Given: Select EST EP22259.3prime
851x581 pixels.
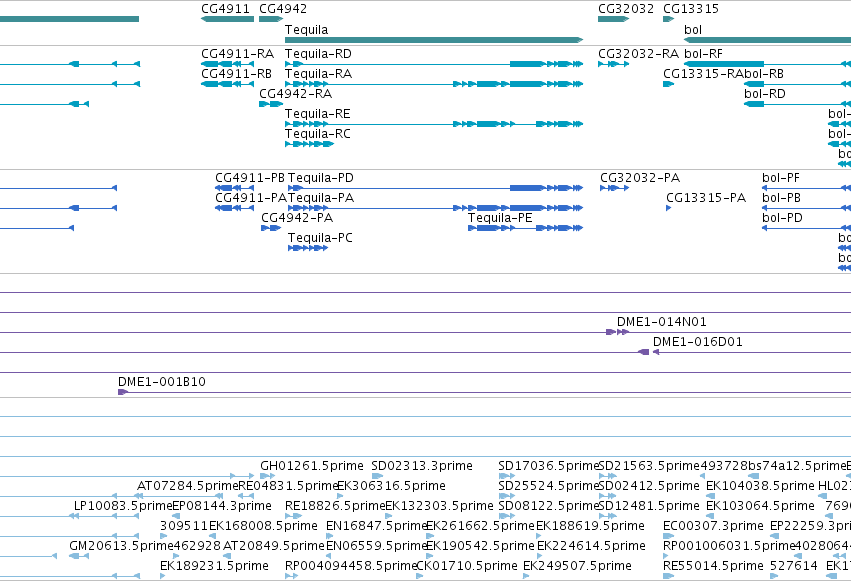Looking at the screenshot, I should [x=774, y=536].
